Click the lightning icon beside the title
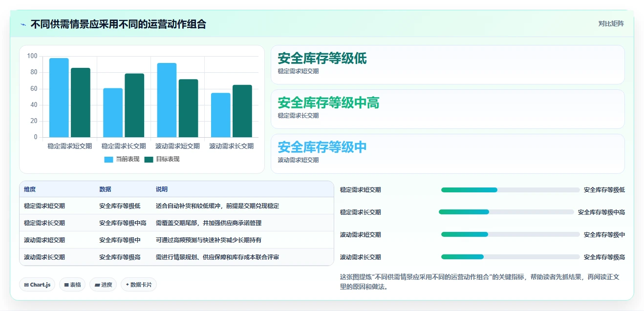 coord(23,24)
